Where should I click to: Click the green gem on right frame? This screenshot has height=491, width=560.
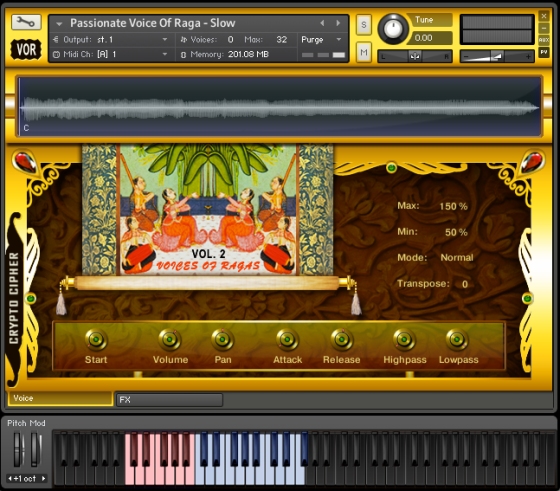(x=527, y=298)
